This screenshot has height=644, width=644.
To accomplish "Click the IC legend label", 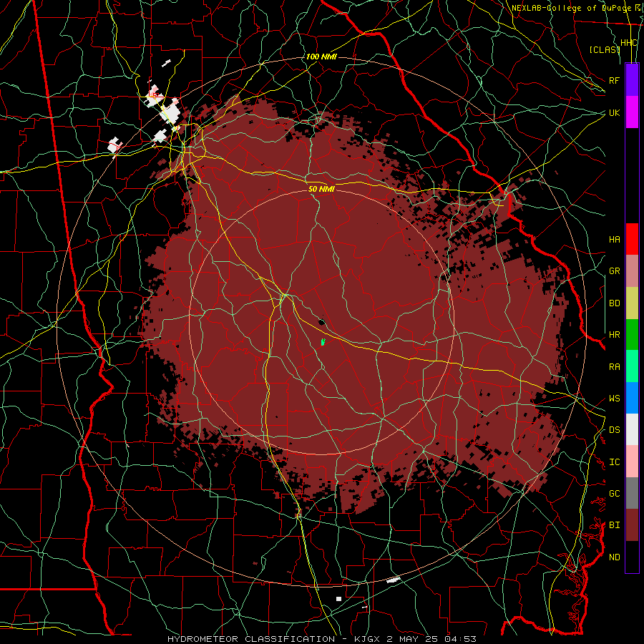I will point(614,462).
